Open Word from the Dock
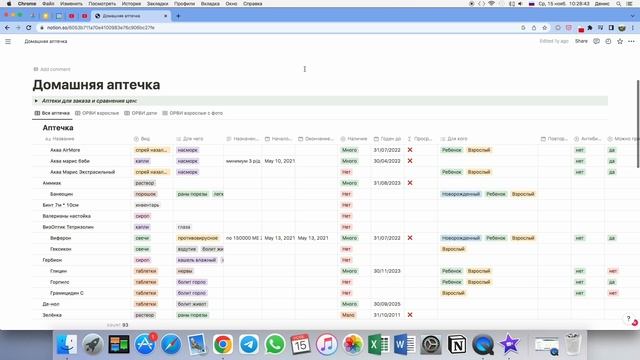 pos(404,344)
